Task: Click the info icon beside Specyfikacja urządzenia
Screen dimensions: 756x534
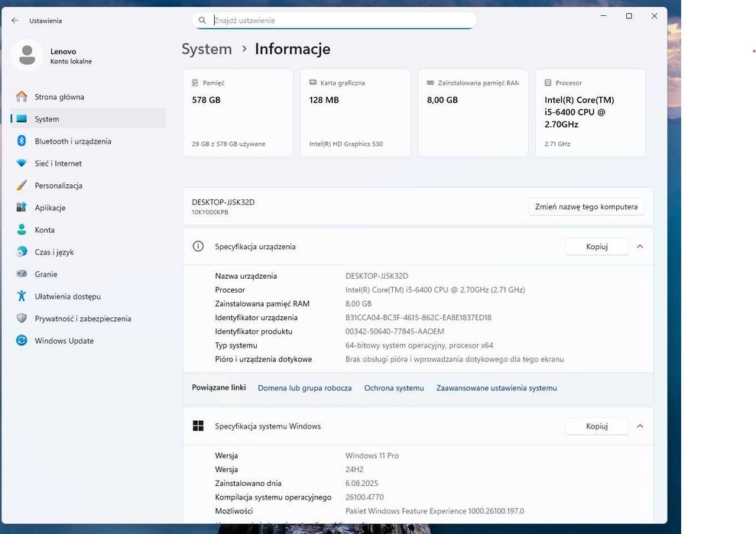Action: pos(198,246)
